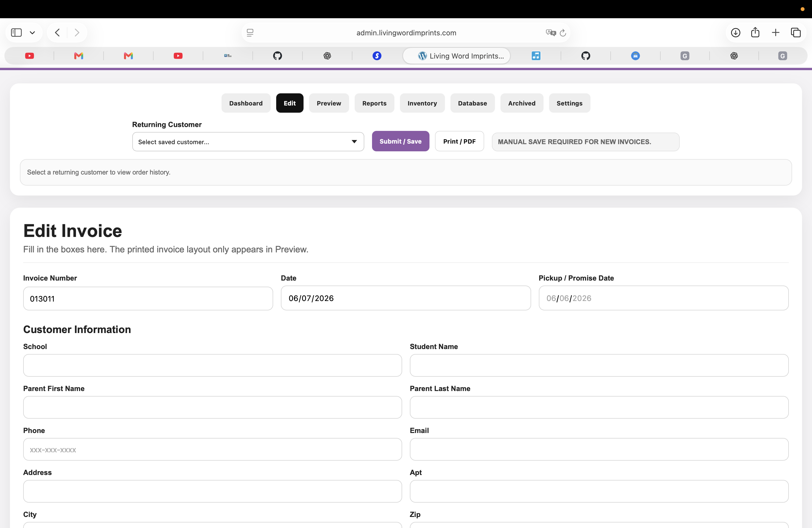Open the GitHub tab beside the music note tab
Screen dimensions: 812x528
[x=586, y=56]
